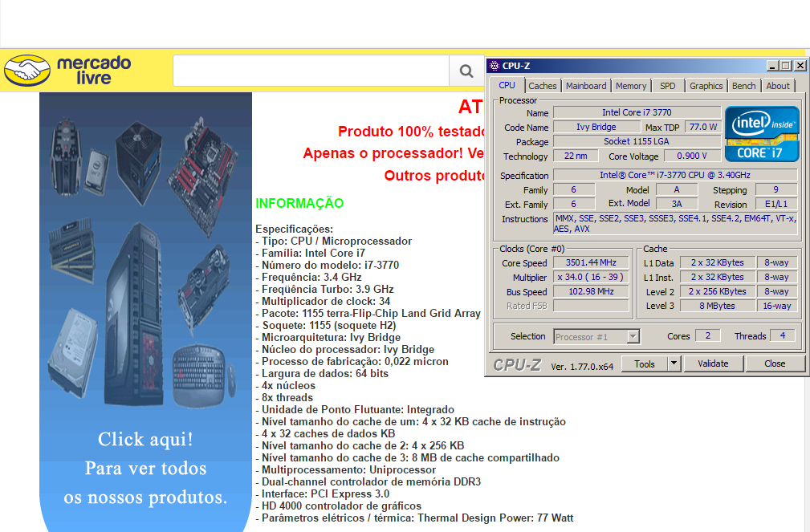Click the Technology value '22 nm'
This screenshot has height=532, width=810.
coord(576,156)
